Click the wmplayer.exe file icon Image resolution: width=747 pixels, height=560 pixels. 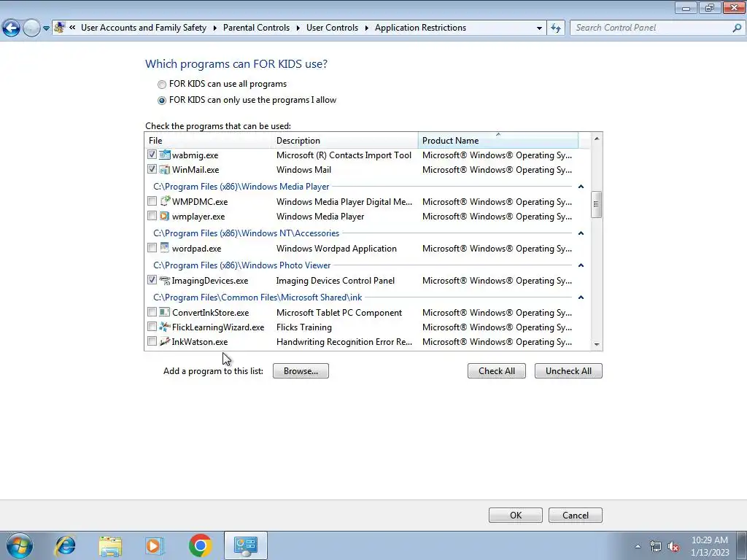[x=165, y=216]
